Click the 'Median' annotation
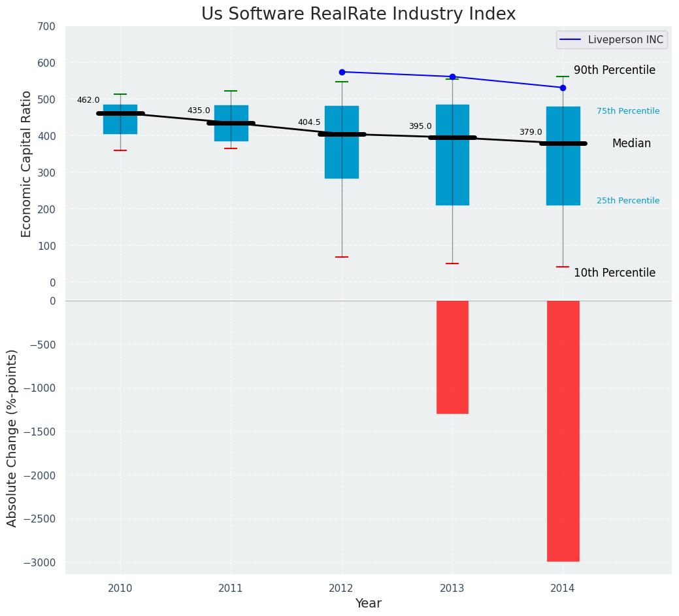Image resolution: width=679 pixels, height=616 pixels. [x=631, y=143]
